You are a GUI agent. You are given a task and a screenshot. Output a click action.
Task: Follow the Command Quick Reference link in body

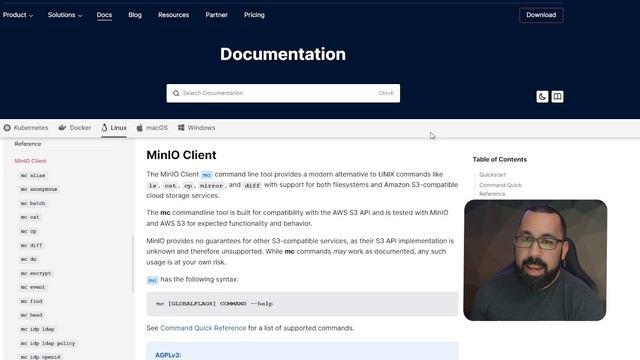tap(203, 328)
